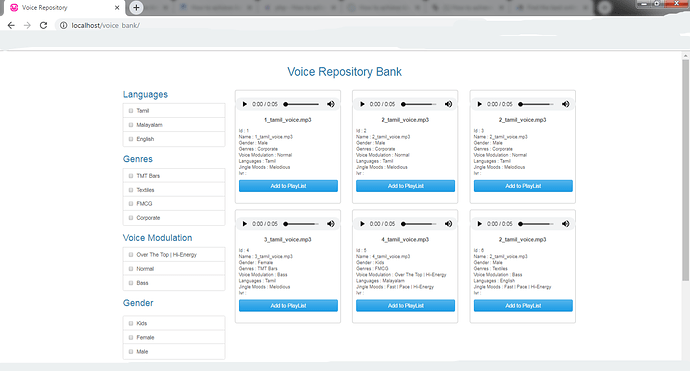
Task: Play the Id 6 audio clip
Action: (x=480, y=224)
